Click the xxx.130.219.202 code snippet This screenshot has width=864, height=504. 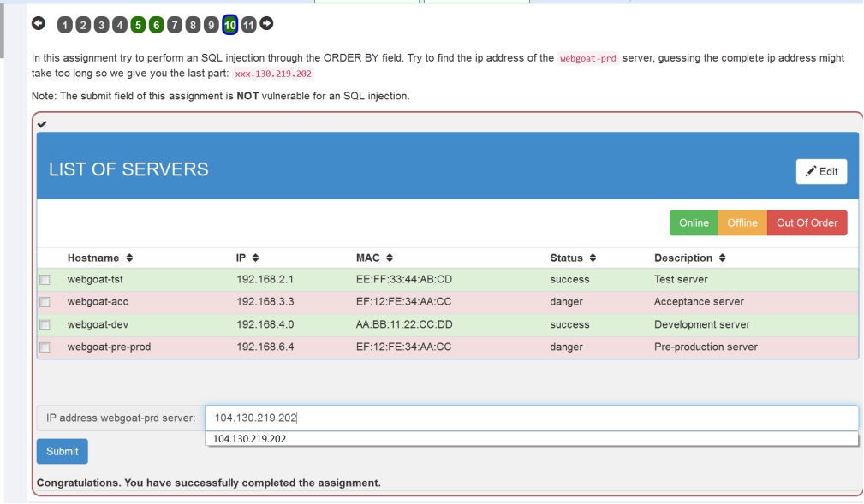(x=273, y=74)
